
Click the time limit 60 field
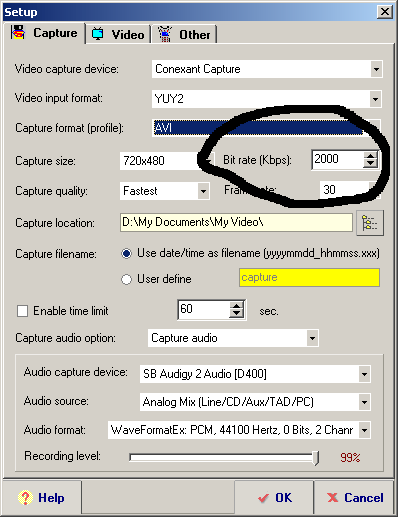point(204,309)
